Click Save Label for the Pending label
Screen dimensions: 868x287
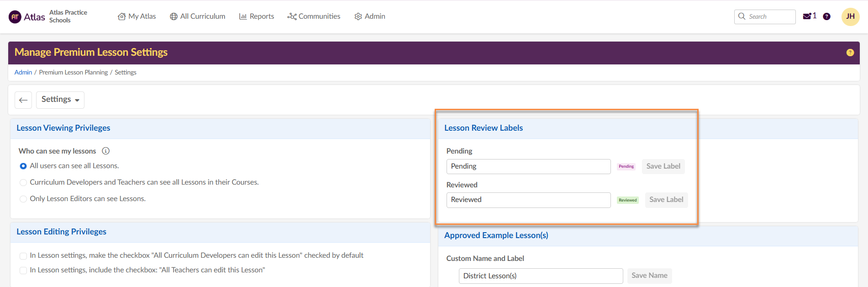click(663, 166)
